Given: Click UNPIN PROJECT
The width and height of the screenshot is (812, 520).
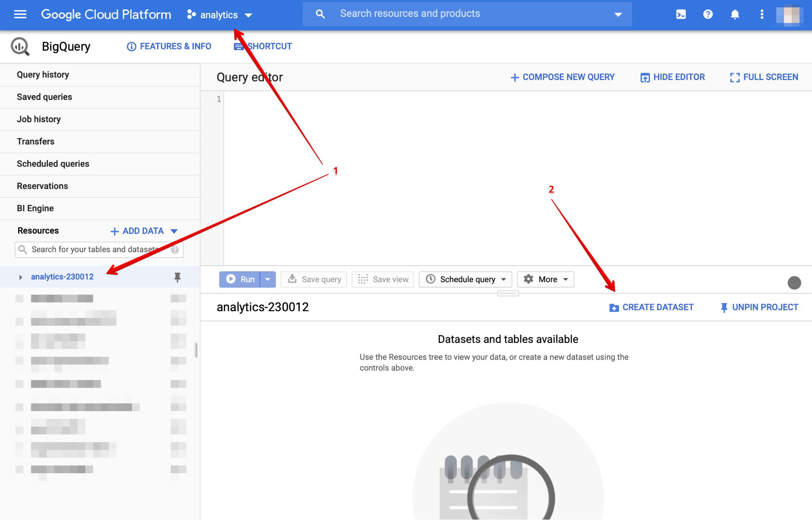Looking at the screenshot, I should click(759, 308).
